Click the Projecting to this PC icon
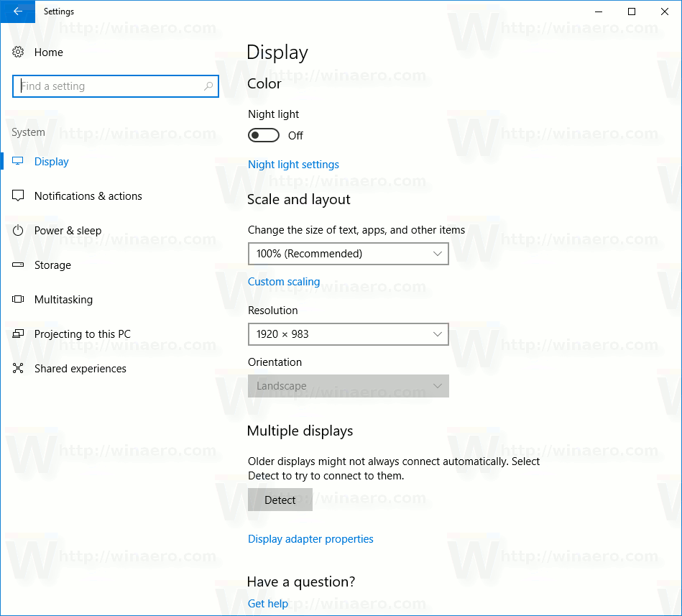 (x=18, y=334)
